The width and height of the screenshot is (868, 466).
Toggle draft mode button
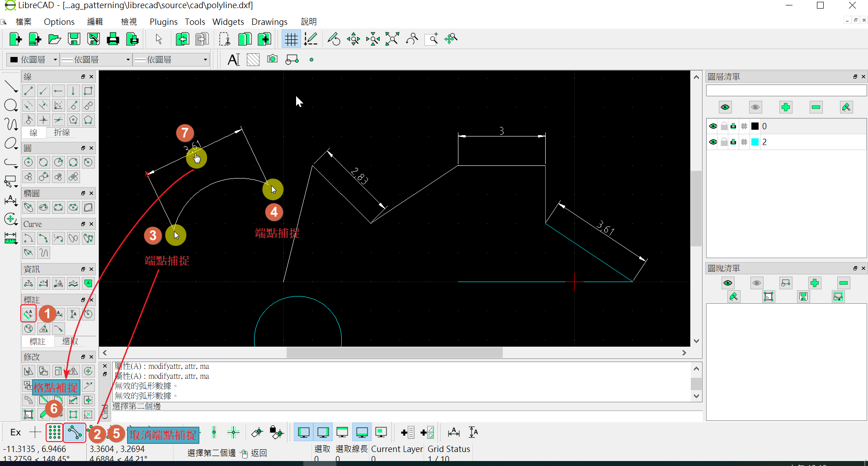[311, 39]
